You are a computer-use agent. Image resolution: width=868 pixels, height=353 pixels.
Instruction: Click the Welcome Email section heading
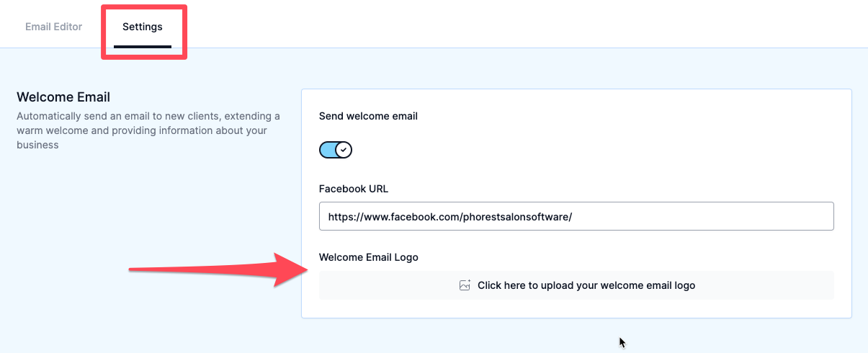(x=63, y=97)
